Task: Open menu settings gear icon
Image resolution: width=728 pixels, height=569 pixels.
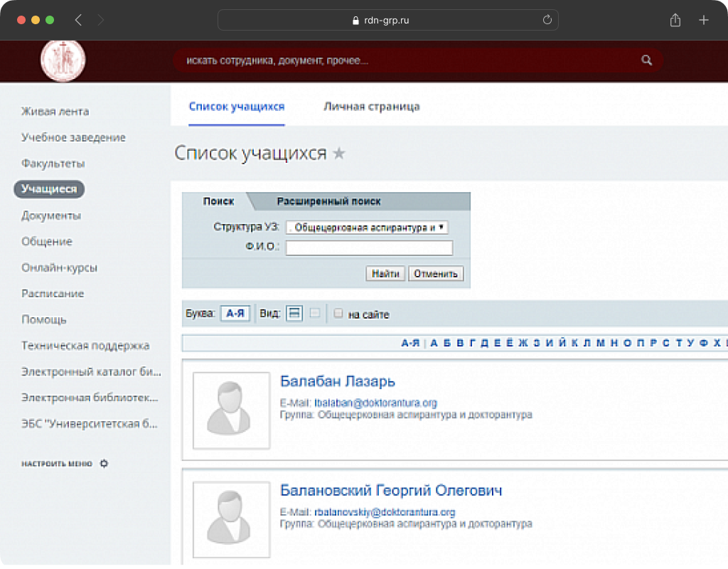Action: [104, 464]
